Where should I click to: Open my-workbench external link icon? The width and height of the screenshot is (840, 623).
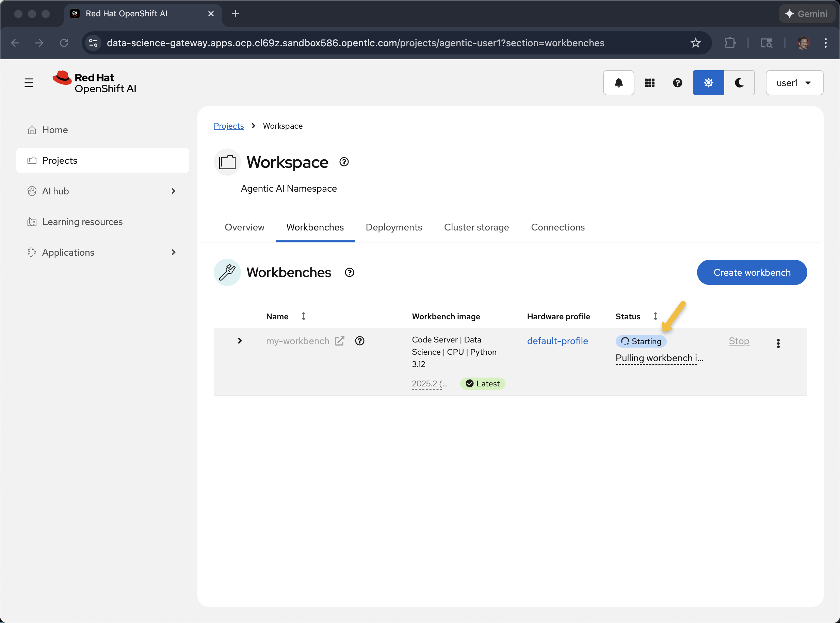[x=339, y=341]
